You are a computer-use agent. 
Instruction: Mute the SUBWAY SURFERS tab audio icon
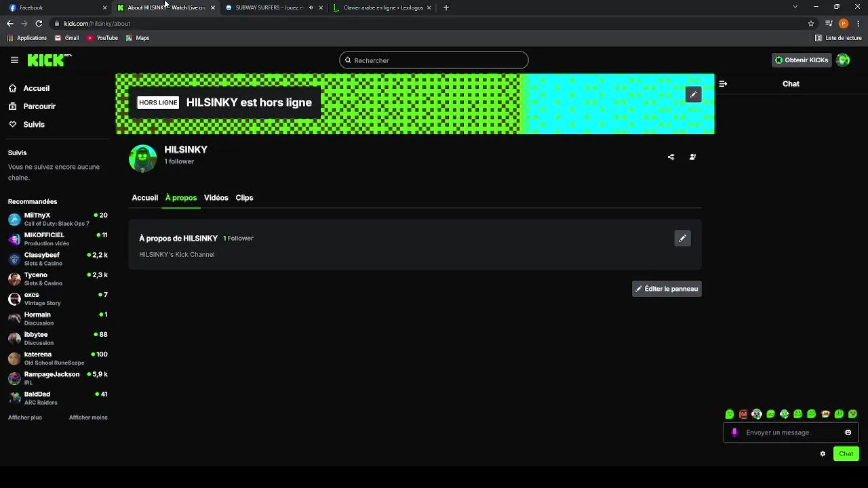tap(311, 7)
